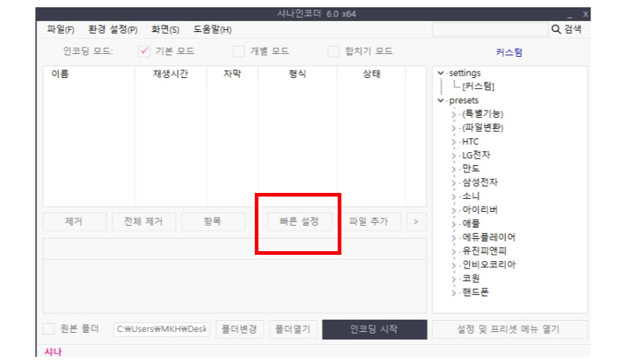
Task: Expand the 만도 preset folder
Action: point(453,169)
